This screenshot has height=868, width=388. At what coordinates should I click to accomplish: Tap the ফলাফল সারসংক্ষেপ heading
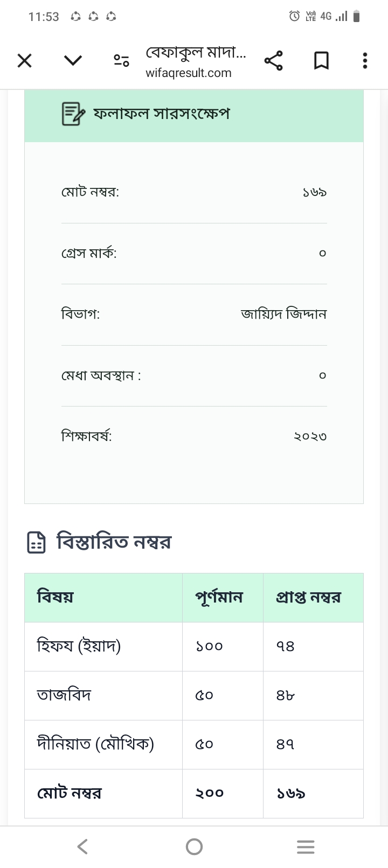pos(162,114)
